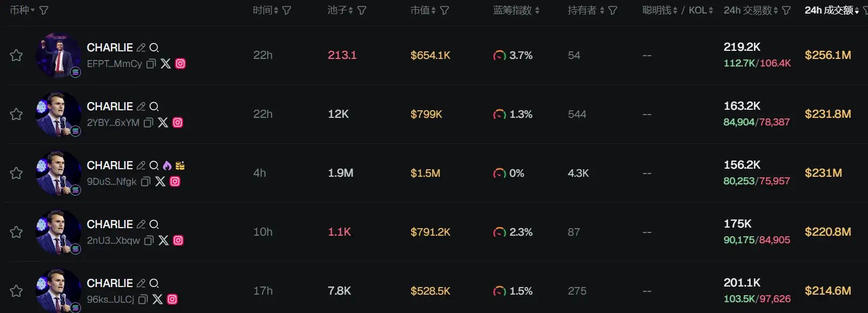The width and height of the screenshot is (868, 313).
Task: Star the 9DuS...Nfgk CHARLIE token
Action: [x=16, y=173]
